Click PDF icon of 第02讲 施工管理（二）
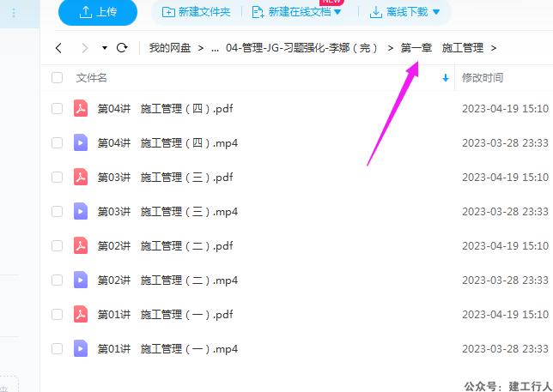 pos(81,245)
